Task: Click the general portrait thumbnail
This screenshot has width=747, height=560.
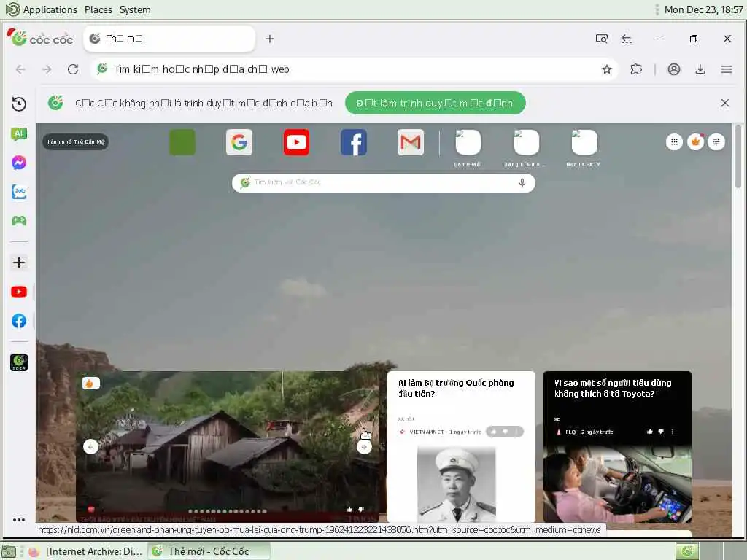Action: click(x=457, y=484)
